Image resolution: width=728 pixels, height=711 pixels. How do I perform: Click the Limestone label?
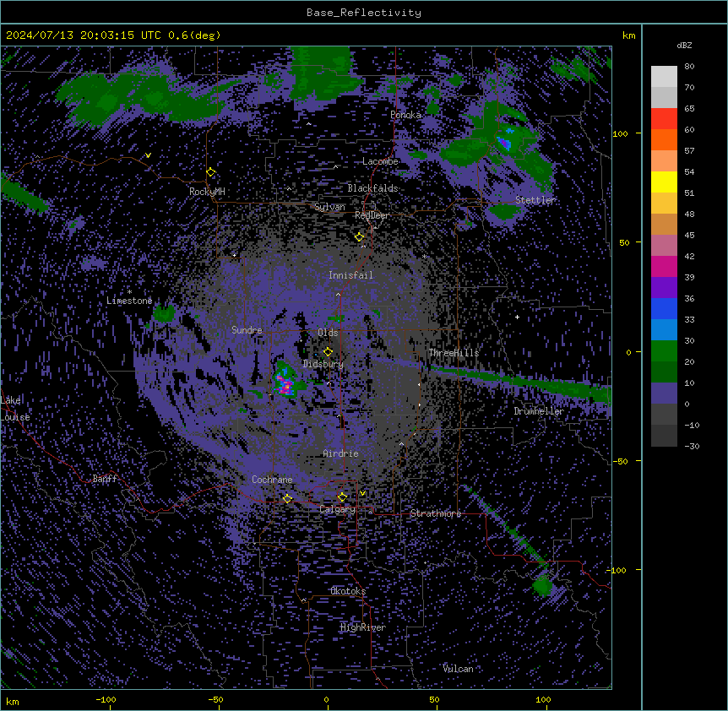coord(129,301)
